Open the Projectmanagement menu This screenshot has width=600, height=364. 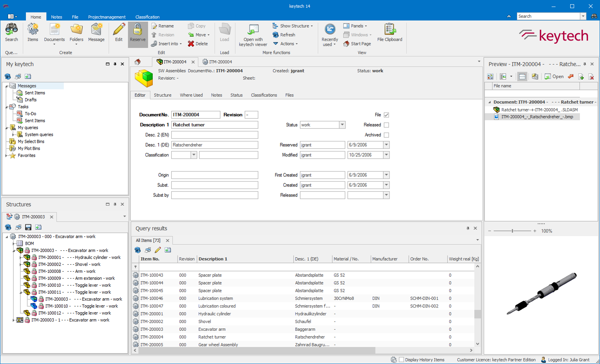pos(107,17)
